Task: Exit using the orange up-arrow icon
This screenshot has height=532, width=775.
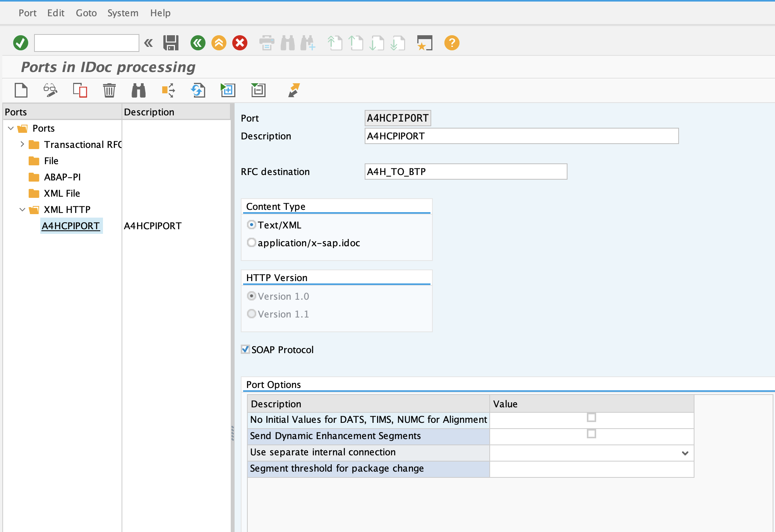Action: tap(219, 43)
